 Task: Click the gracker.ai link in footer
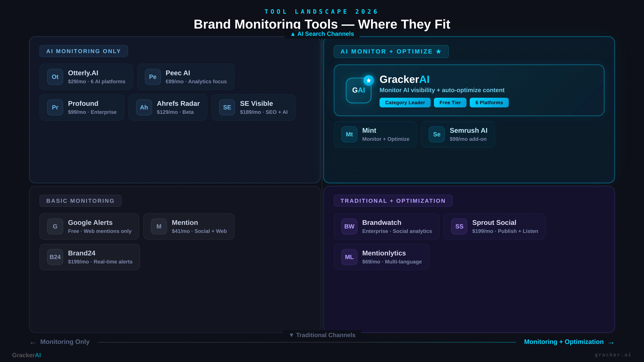coord(613,355)
